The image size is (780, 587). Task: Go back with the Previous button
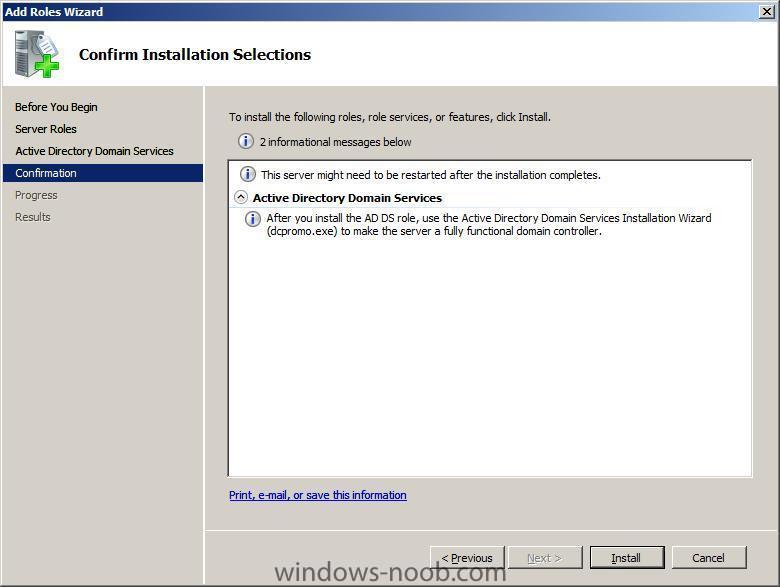tap(467, 558)
